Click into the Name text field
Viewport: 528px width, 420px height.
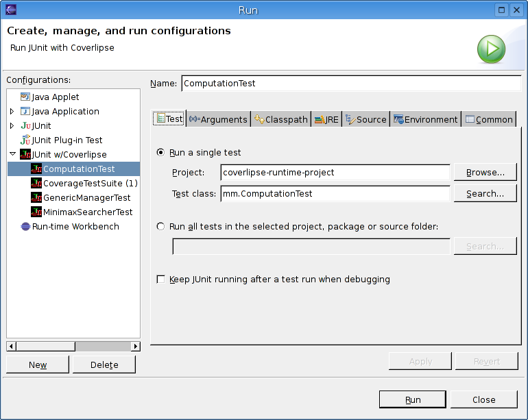click(350, 84)
